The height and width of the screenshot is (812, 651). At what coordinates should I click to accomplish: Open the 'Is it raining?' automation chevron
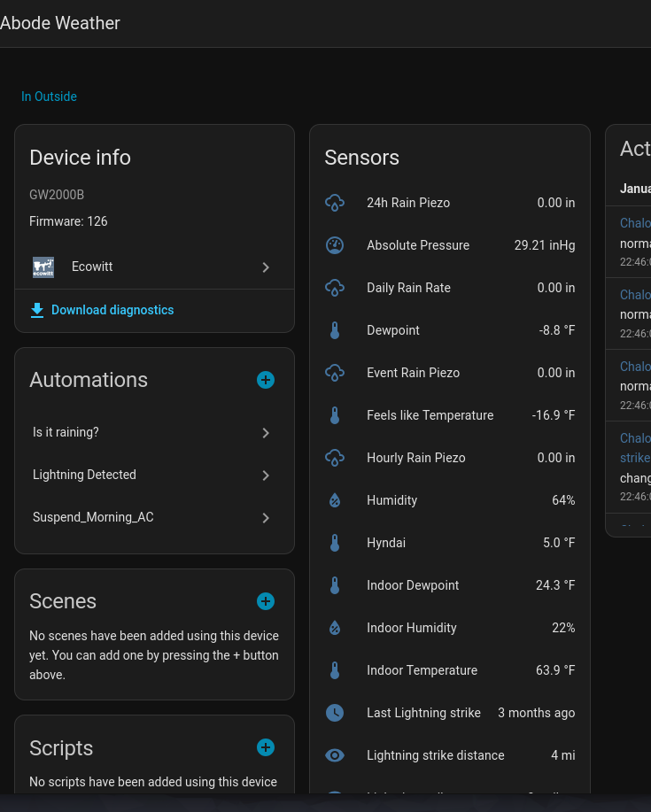coord(266,433)
